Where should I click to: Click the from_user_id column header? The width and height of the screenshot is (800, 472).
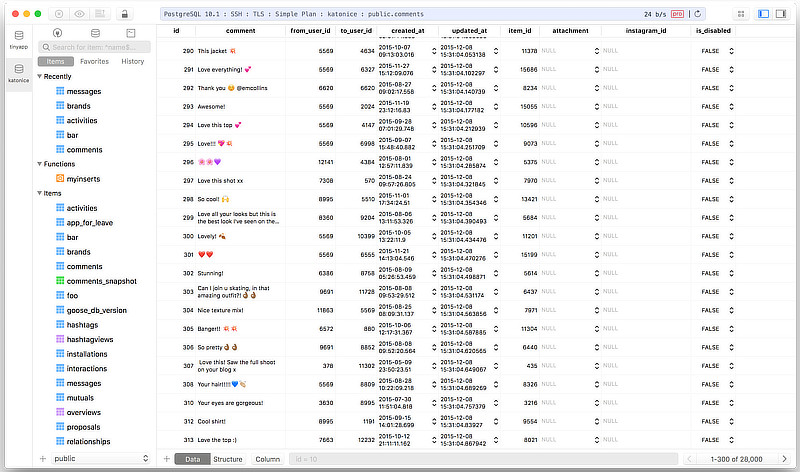click(x=310, y=31)
